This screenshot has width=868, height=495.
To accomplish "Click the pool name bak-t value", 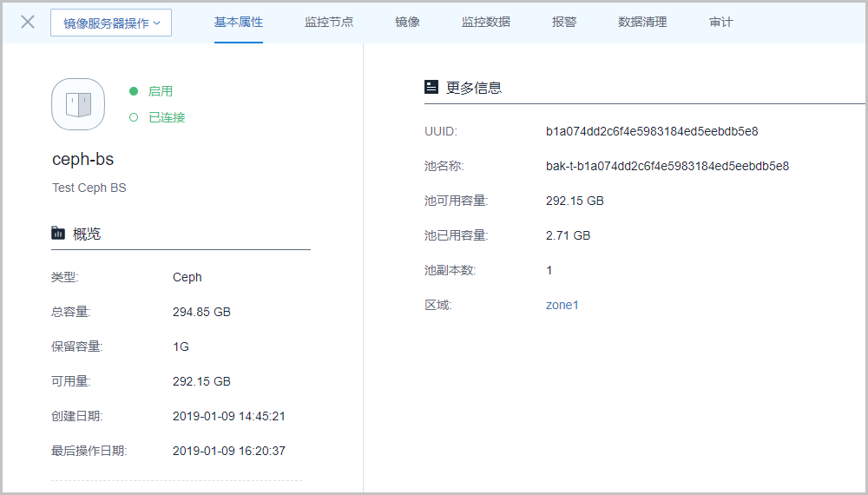I will [667, 166].
